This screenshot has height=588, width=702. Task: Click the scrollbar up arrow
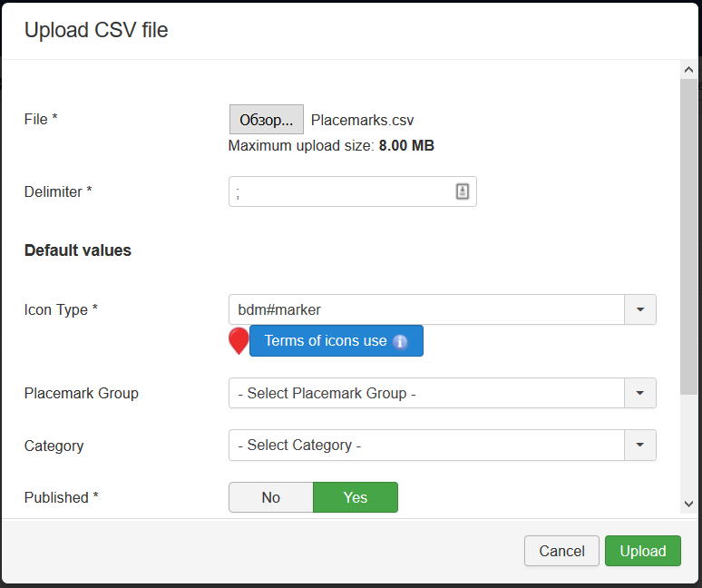[x=689, y=70]
